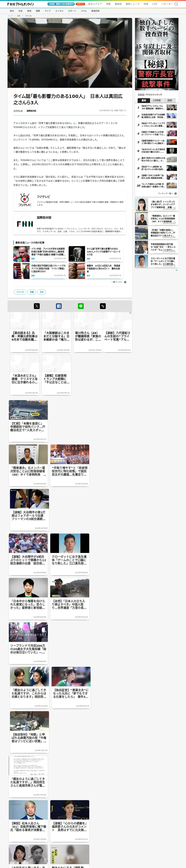Select スポーツ category in sub-navigation
The image size is (186, 868).
click(72, 11)
